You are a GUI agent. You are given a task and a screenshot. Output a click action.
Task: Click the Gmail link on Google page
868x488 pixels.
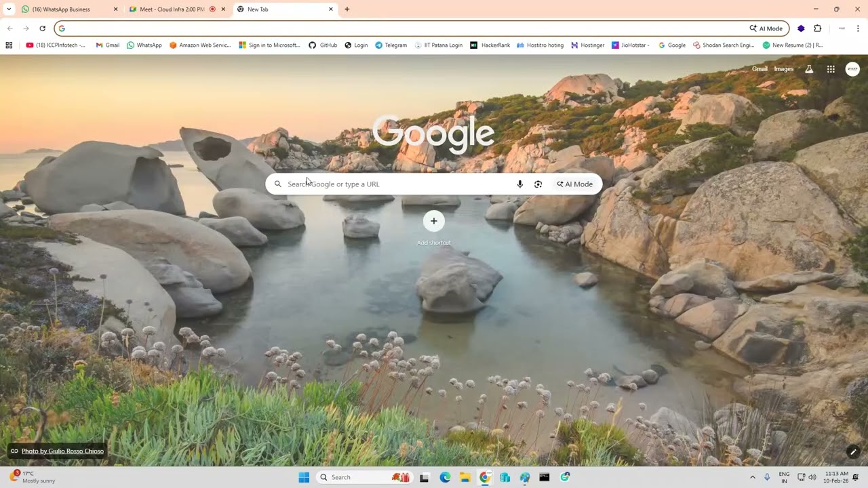coord(759,69)
